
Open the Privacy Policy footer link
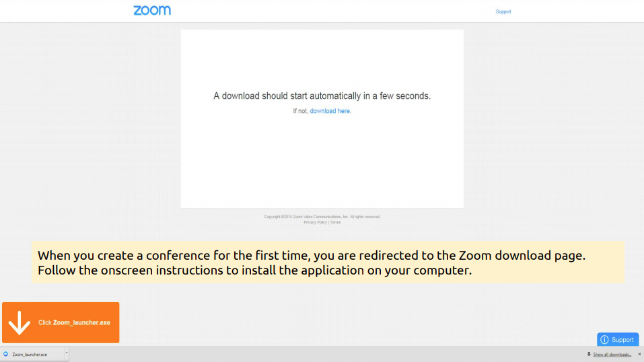(x=315, y=222)
